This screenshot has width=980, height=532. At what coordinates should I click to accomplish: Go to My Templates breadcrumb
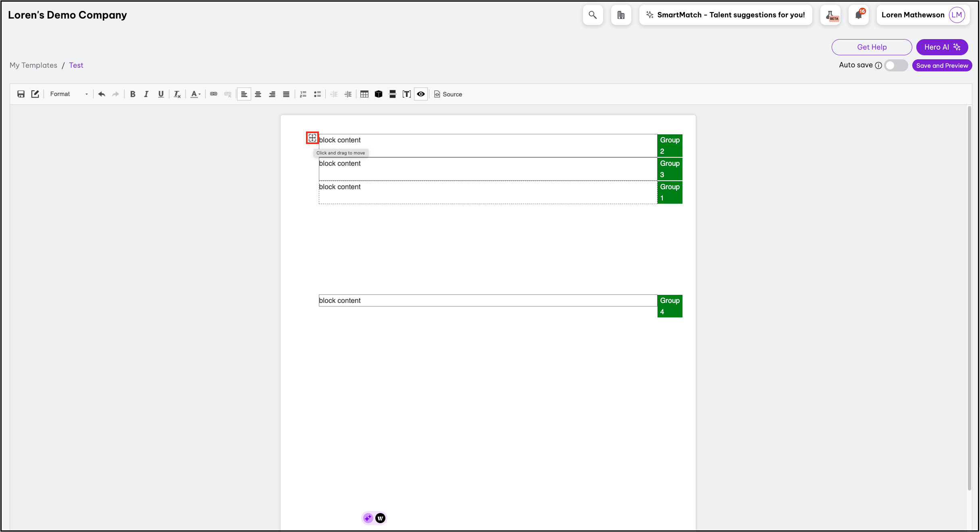33,65
